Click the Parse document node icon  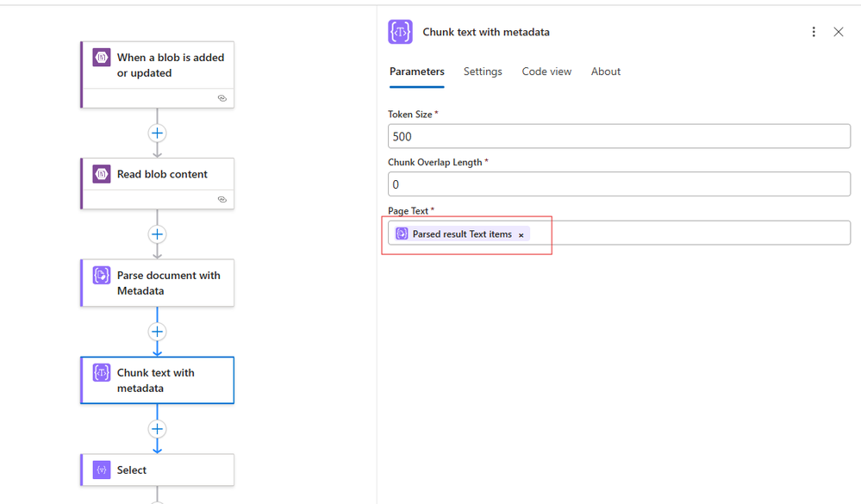[x=102, y=276]
